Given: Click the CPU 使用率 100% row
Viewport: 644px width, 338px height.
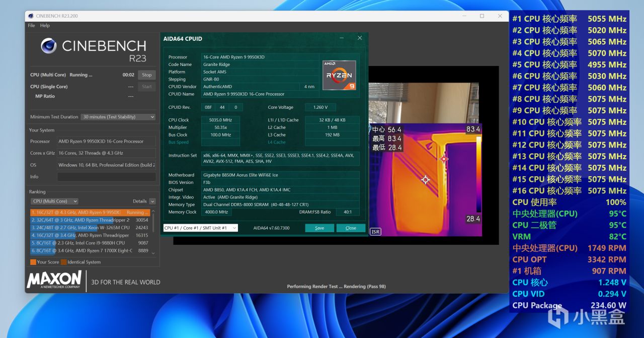Looking at the screenshot, I should pos(569,202).
